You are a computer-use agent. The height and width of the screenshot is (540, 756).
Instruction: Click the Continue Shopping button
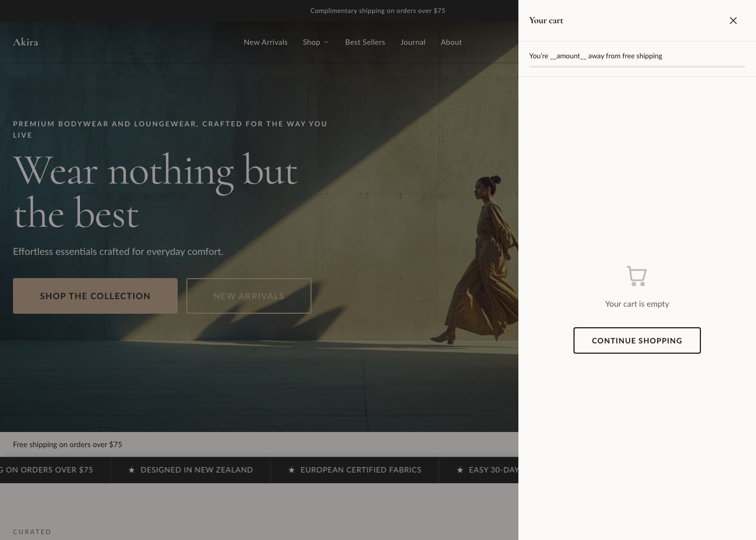pyautogui.click(x=637, y=340)
